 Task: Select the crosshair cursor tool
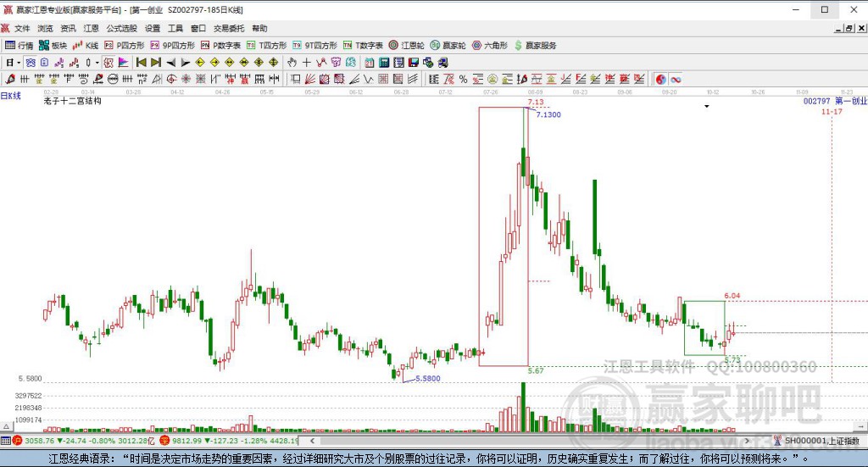[x=307, y=63]
